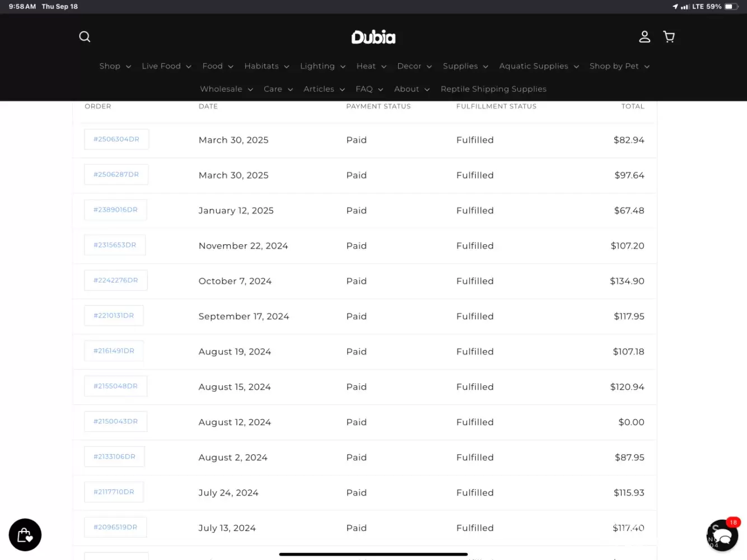Open the Lighting menu
The width and height of the screenshot is (747, 560).
tap(323, 66)
